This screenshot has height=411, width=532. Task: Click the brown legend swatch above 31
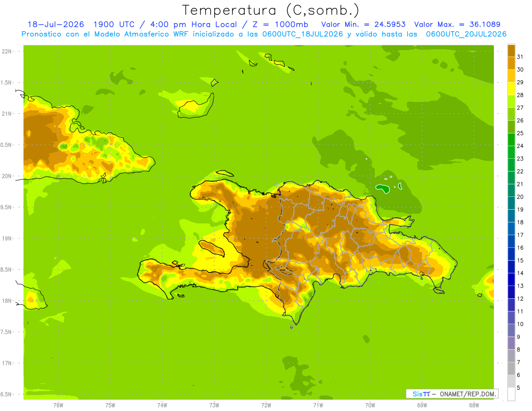pos(512,50)
